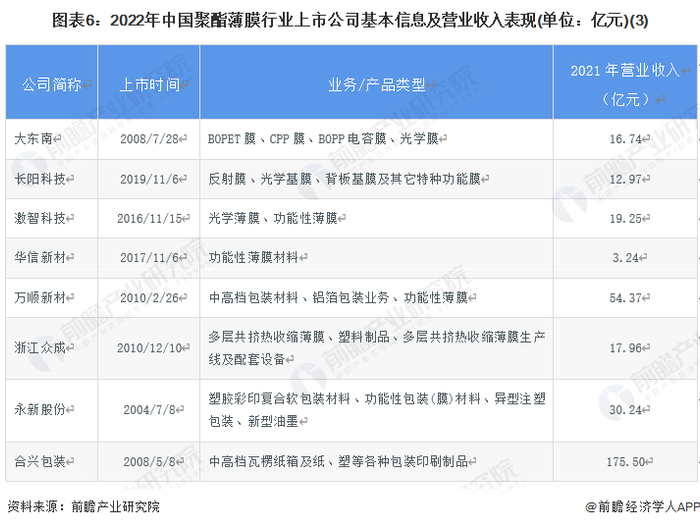Click the revenue value 54.37
Screen dimensions: 700x527
tap(625, 298)
